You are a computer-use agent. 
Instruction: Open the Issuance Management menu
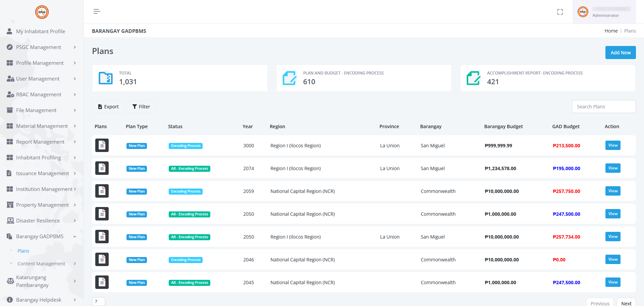(42, 173)
